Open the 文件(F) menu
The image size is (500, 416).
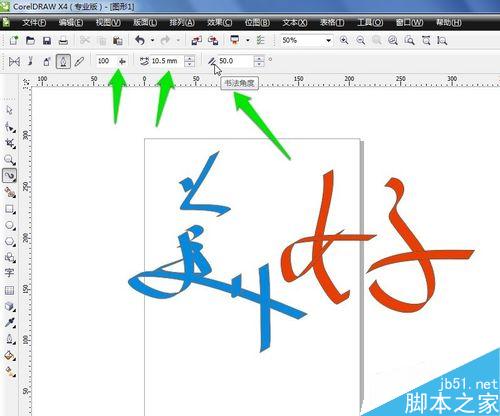(34, 23)
